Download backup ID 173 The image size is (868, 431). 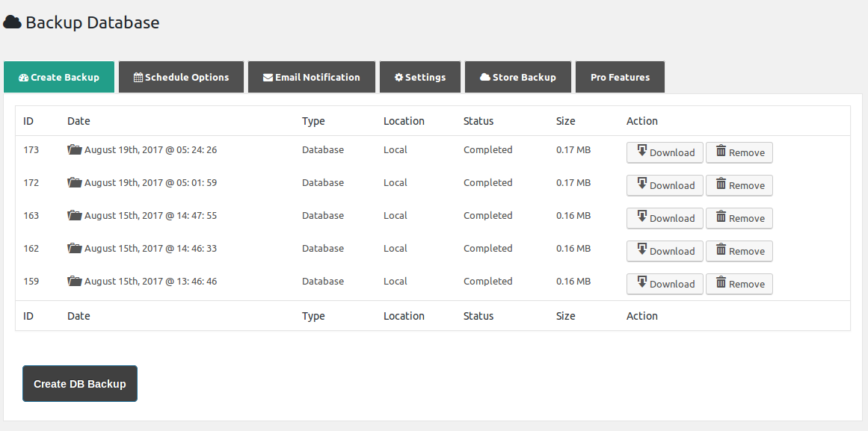click(665, 152)
